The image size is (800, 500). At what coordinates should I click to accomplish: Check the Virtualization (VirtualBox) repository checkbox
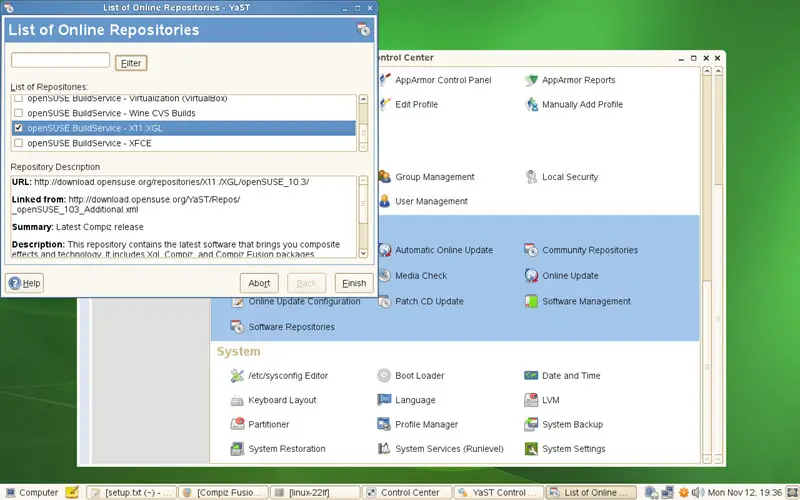tap(18, 98)
